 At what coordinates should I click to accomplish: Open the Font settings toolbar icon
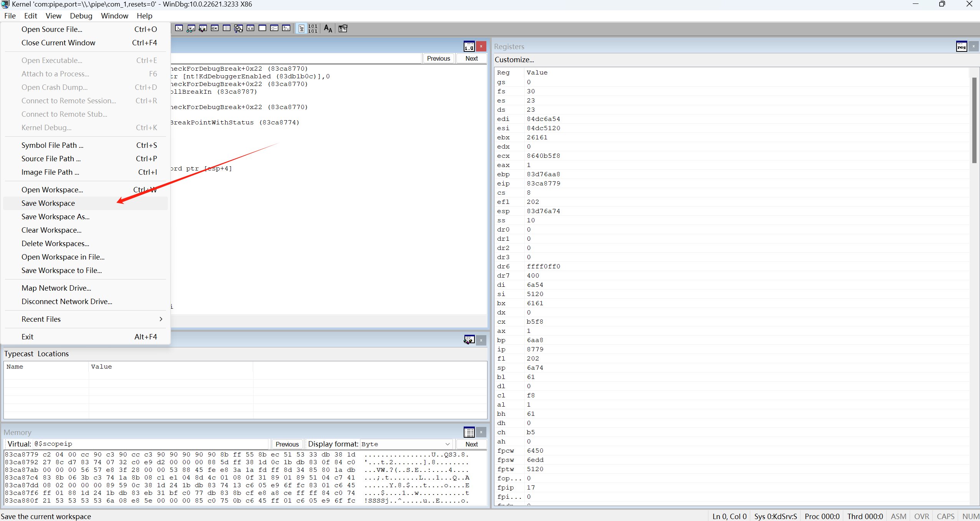tap(328, 28)
